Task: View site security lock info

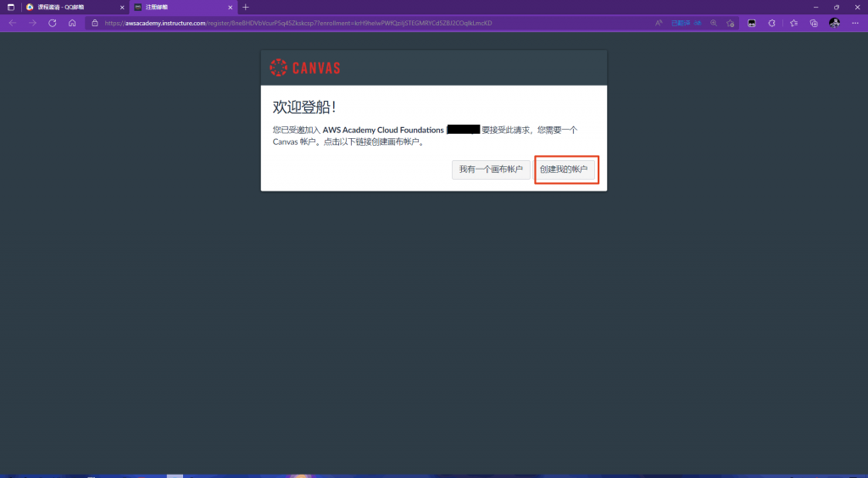Action: 95,23
